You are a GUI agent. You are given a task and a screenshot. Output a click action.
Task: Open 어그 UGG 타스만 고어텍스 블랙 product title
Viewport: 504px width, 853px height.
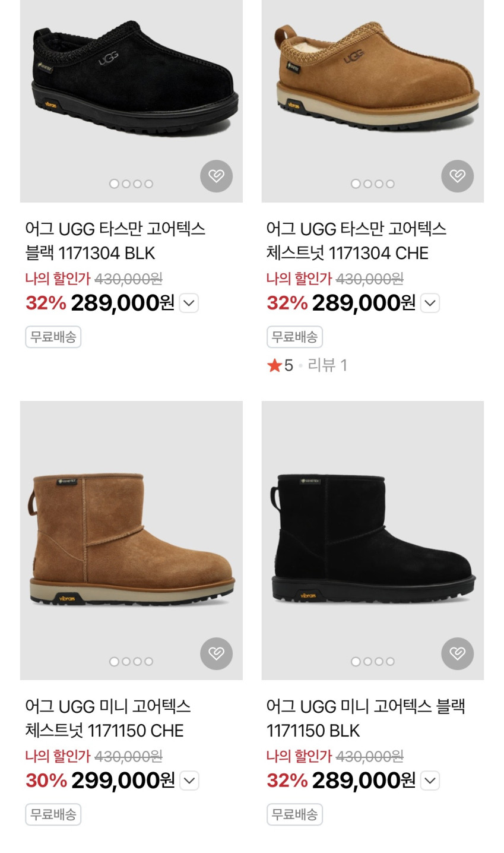click(115, 241)
